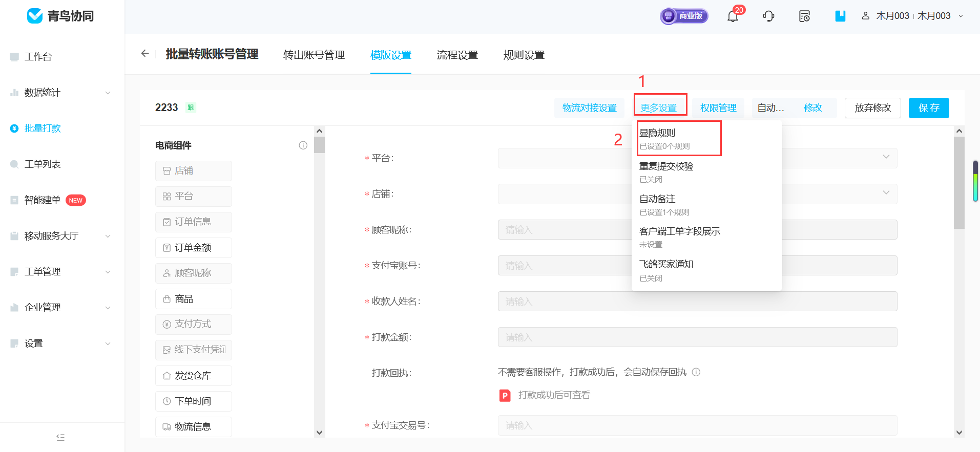
Task: Click the 放弃修改 button
Action: 873,108
